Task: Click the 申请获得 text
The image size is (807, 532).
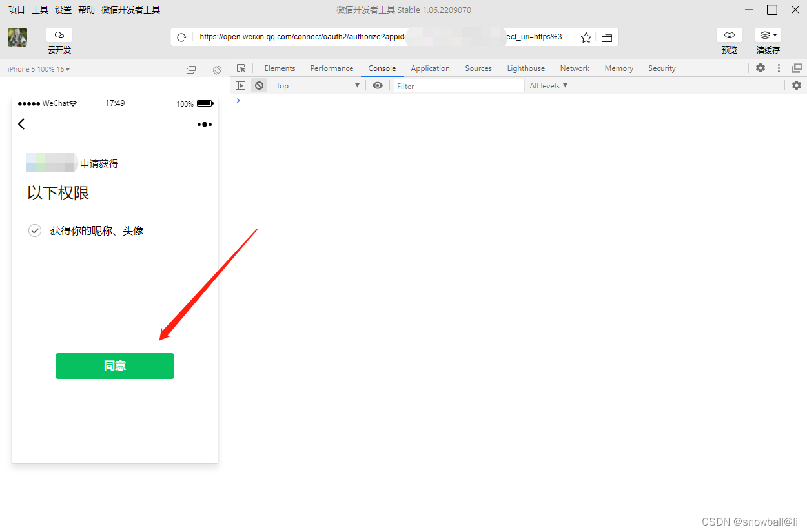Action: (x=99, y=164)
